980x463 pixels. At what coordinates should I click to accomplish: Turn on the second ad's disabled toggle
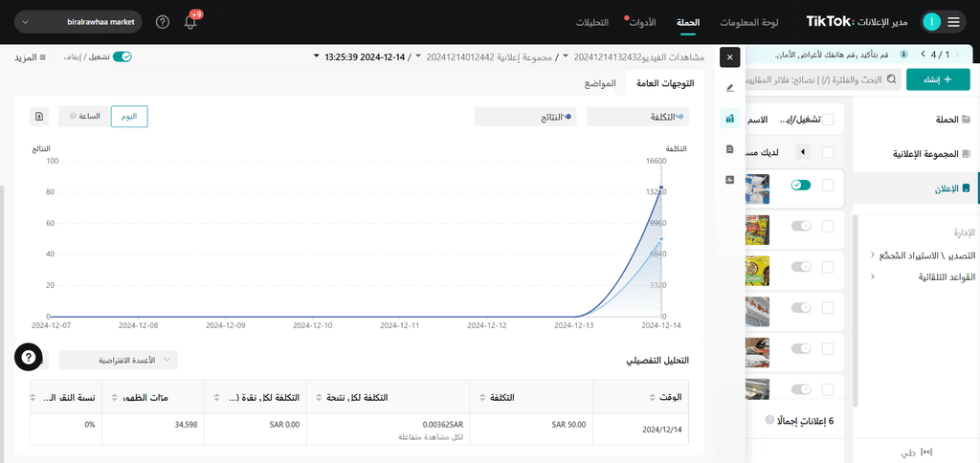point(801,226)
